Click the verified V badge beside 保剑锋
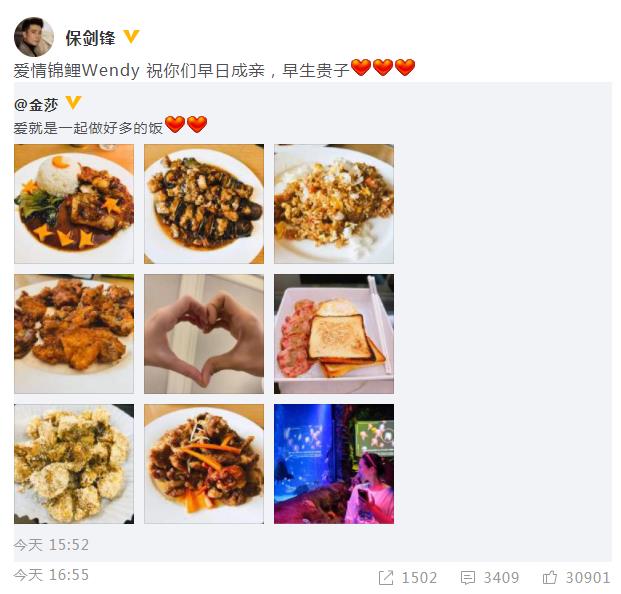This screenshot has height=594, width=621. (131, 37)
